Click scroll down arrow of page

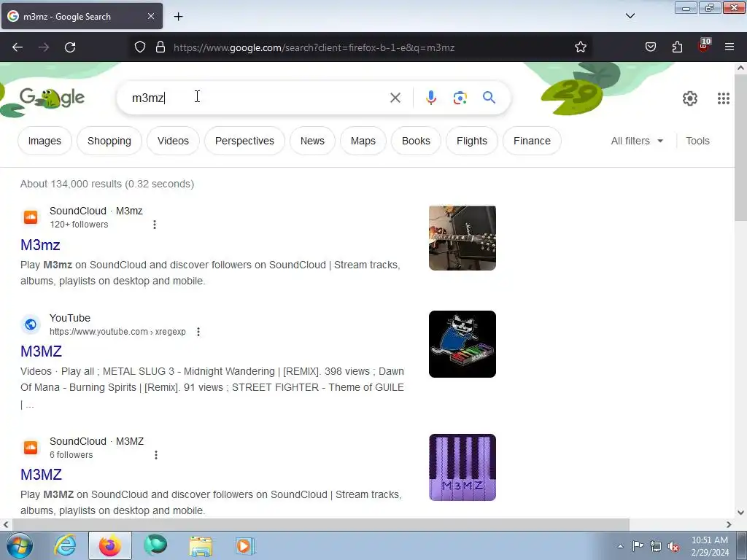coord(740,513)
